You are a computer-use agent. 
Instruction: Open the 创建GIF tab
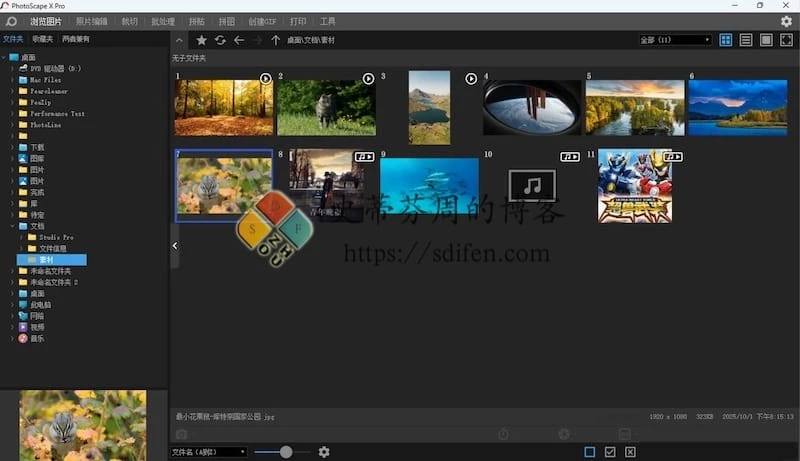point(262,21)
